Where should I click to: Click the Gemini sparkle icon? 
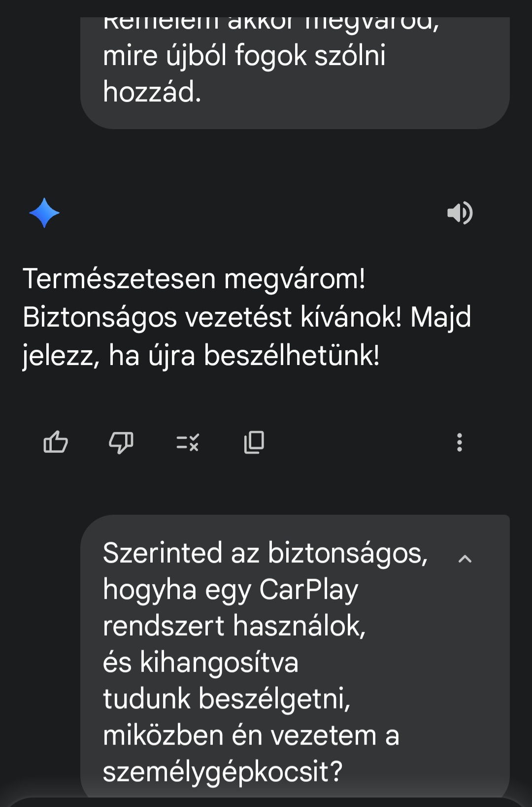tap(45, 212)
